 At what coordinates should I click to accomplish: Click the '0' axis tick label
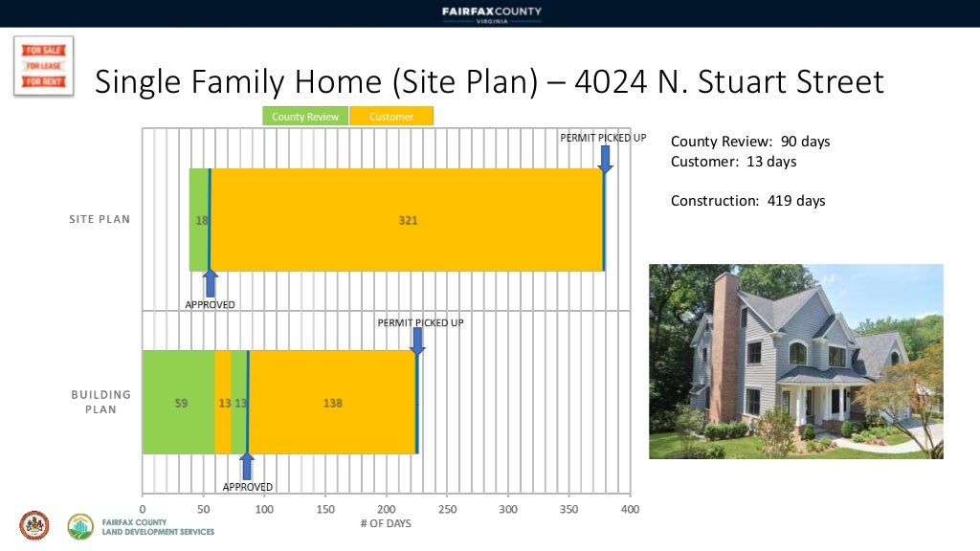[x=143, y=509]
